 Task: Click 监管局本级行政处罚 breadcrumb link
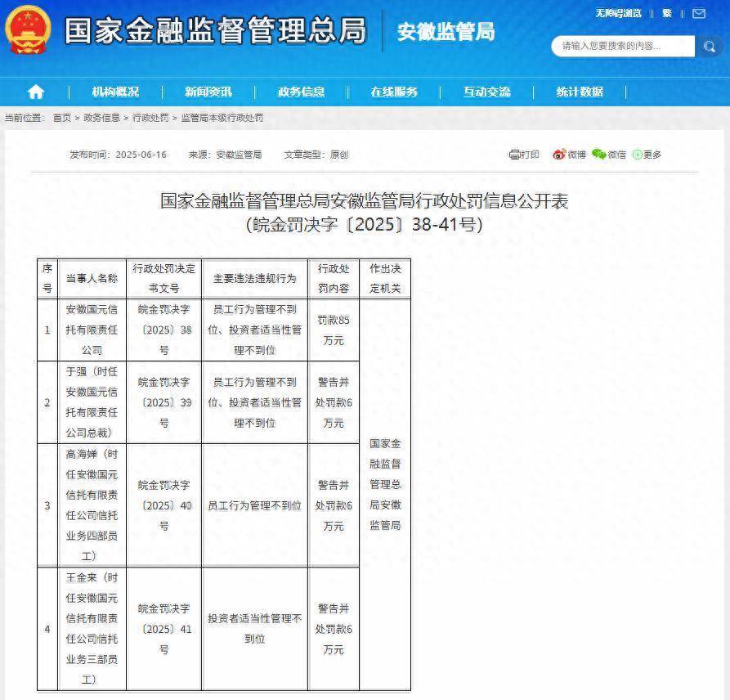(222, 118)
